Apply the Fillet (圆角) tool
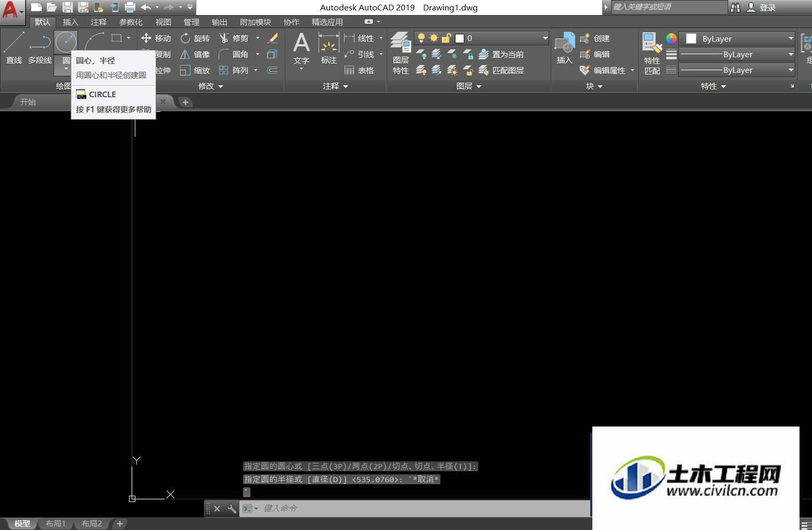The image size is (812, 530). click(234, 54)
